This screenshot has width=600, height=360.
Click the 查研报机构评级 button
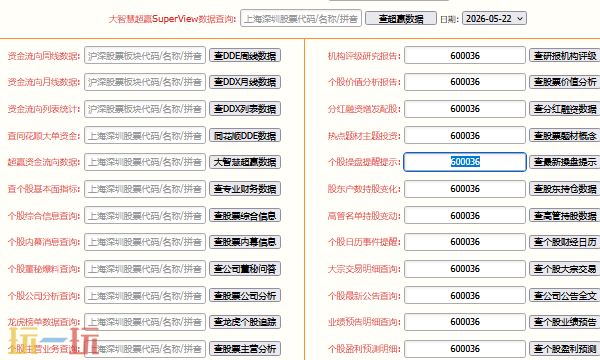[x=565, y=56]
